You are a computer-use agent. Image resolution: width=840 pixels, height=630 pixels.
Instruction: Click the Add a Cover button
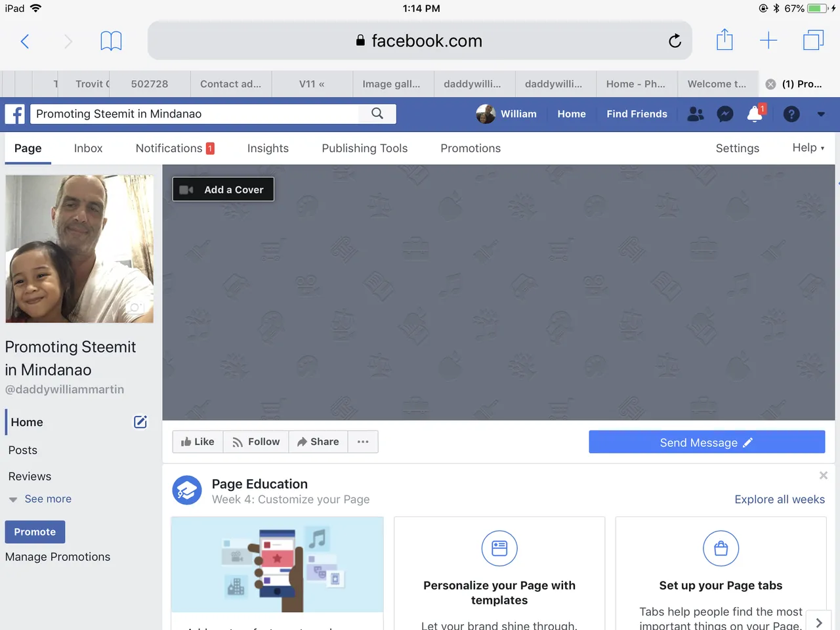pyautogui.click(x=223, y=190)
